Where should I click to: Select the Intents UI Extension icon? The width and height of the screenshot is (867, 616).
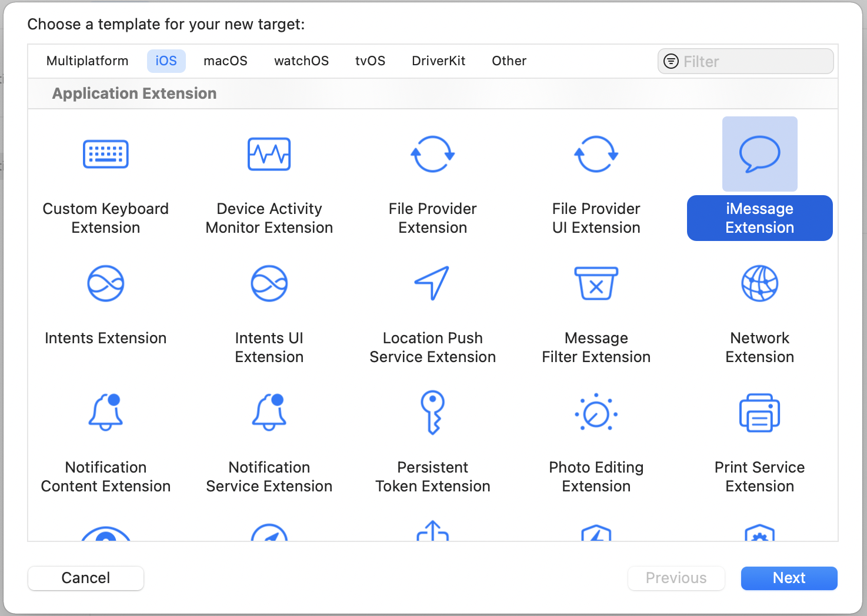click(x=269, y=284)
